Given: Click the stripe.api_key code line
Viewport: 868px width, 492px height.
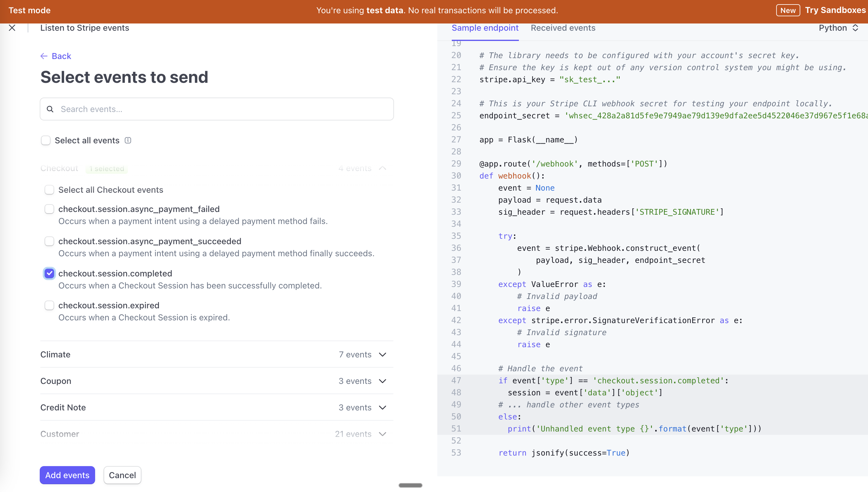Looking at the screenshot, I should (x=550, y=79).
